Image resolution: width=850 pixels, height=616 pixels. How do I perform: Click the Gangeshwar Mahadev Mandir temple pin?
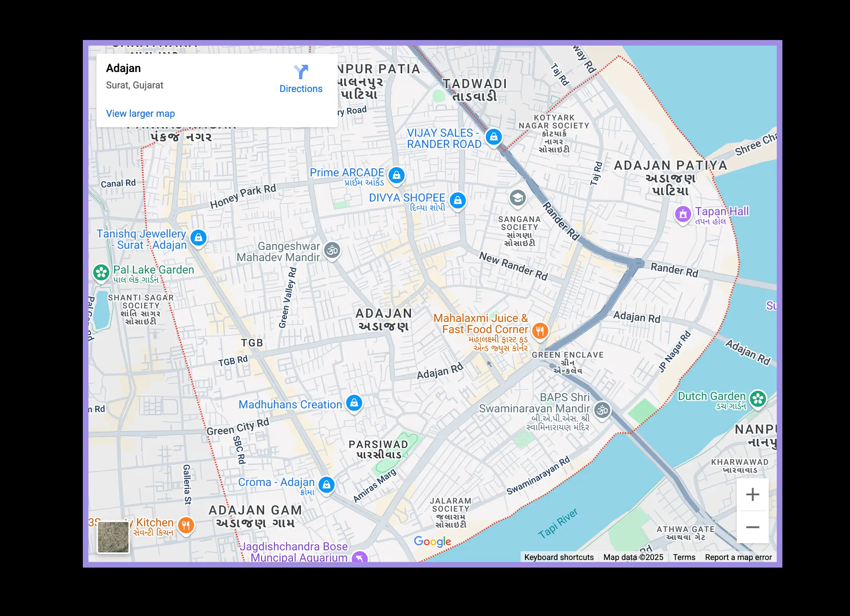[x=332, y=251]
